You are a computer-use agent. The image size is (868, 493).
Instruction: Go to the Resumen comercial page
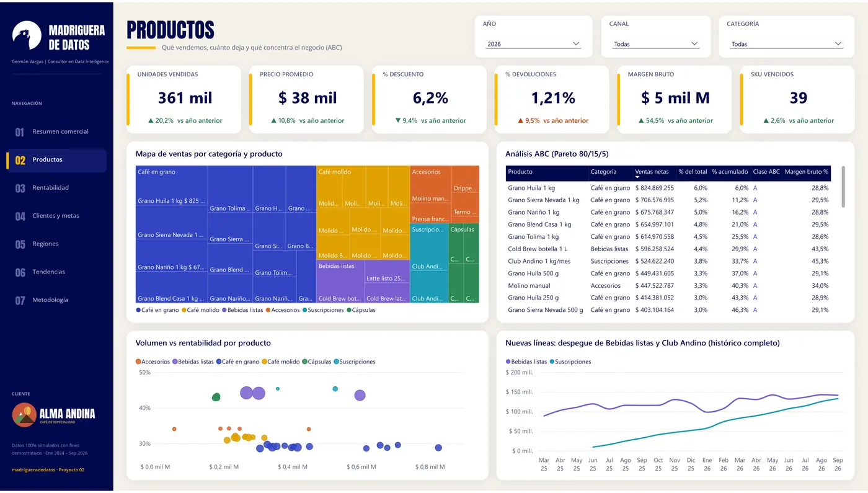(57, 131)
